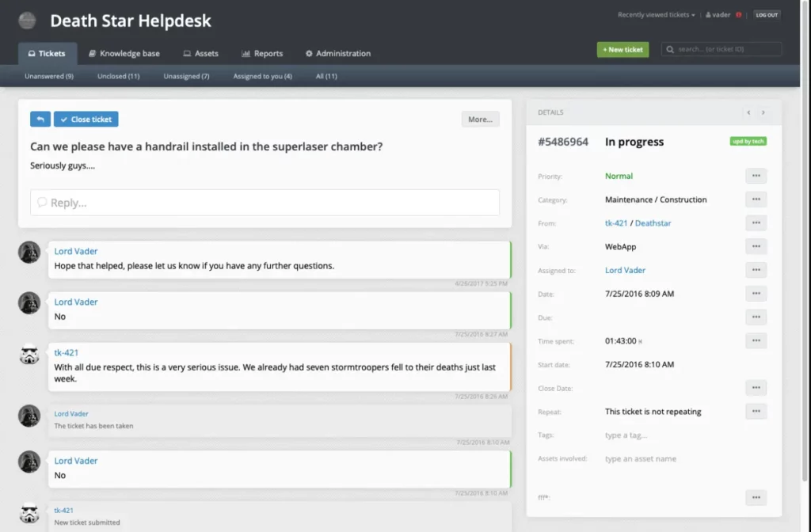The height and width of the screenshot is (532, 811).
Task: Open fff field ellipsis button
Action: pyautogui.click(x=756, y=498)
